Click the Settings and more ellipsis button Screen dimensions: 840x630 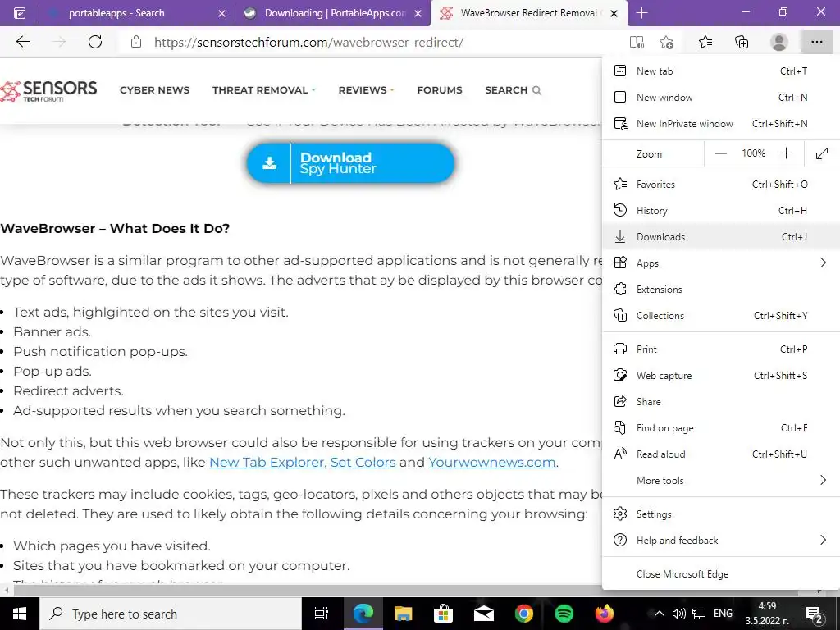[x=816, y=42]
